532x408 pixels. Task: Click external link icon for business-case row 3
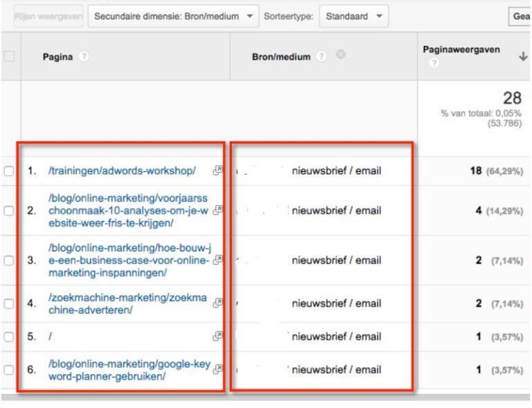click(218, 260)
